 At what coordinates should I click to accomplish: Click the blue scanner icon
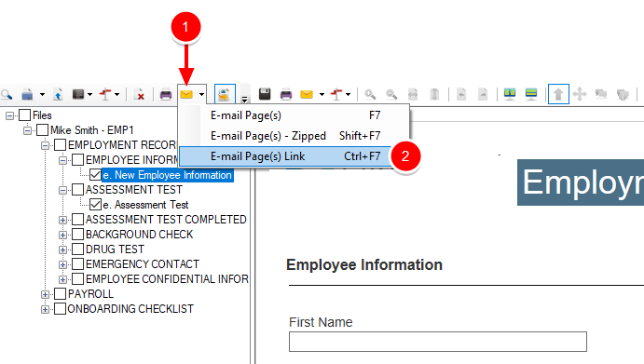(27, 95)
